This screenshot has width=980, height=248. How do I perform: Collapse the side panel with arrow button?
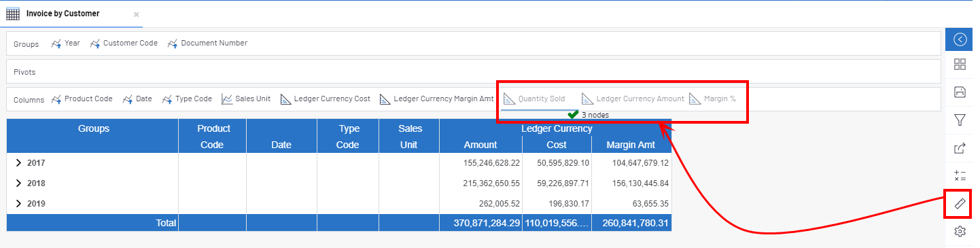pyautogui.click(x=960, y=39)
